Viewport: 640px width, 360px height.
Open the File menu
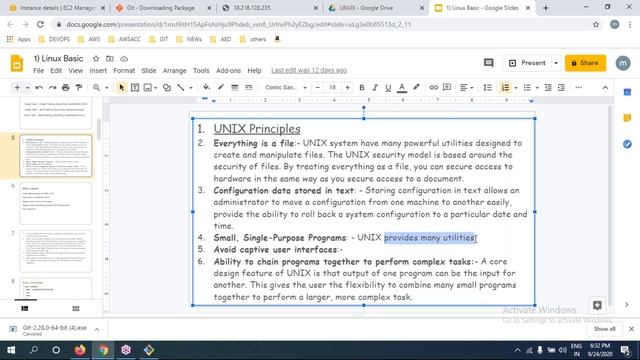click(x=38, y=71)
